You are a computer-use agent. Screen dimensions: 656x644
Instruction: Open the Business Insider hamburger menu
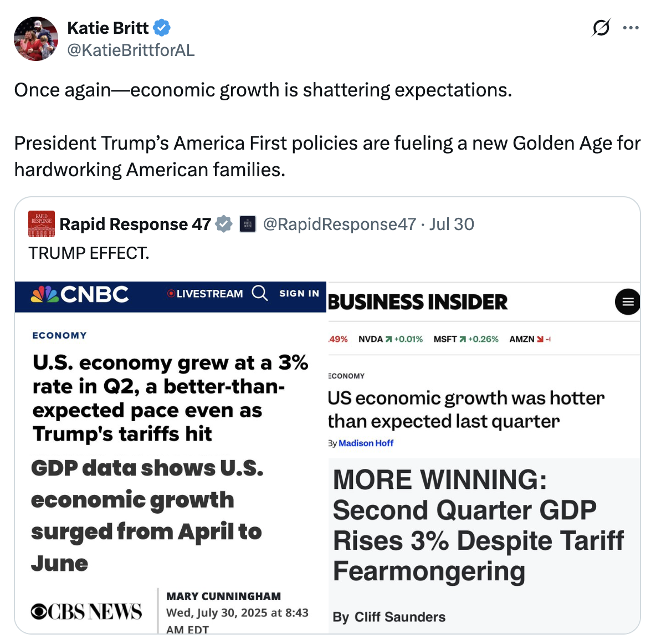pos(627,301)
